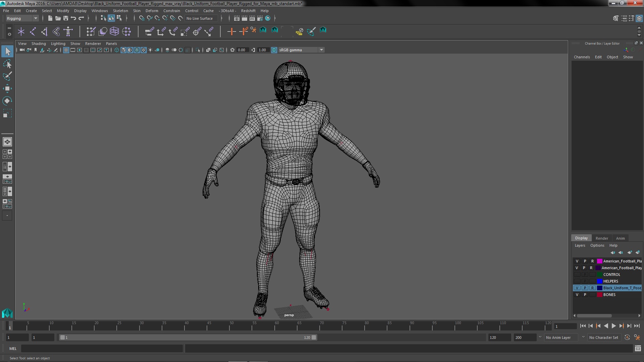Move selected layer up icon
This screenshot has height=362, width=644.
pos(613,252)
